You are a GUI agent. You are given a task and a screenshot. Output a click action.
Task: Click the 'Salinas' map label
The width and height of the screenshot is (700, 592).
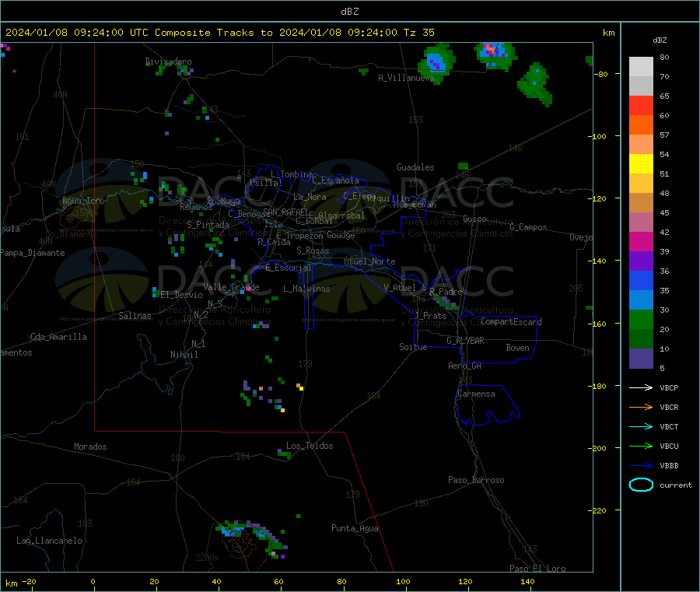point(135,316)
